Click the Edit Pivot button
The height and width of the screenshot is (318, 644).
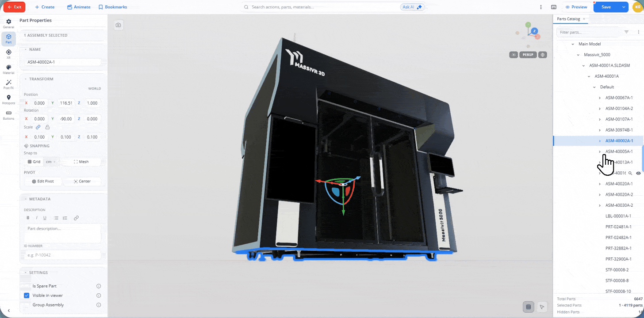pyautogui.click(x=43, y=182)
